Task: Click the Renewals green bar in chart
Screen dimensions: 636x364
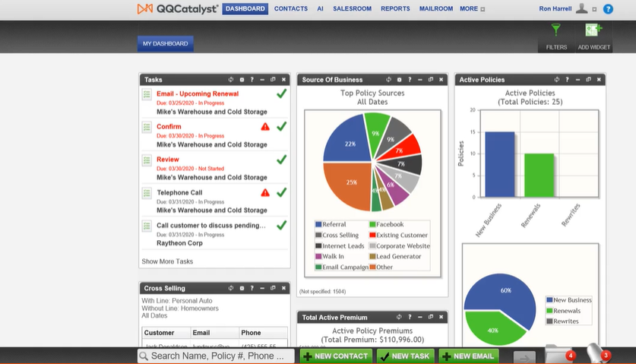Action: click(539, 176)
